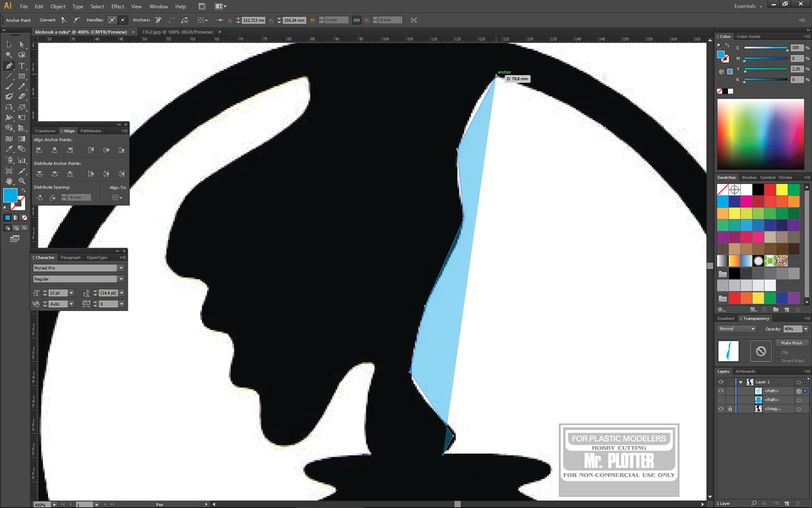
Task: Switch to the Artboards tab
Action: click(x=745, y=372)
